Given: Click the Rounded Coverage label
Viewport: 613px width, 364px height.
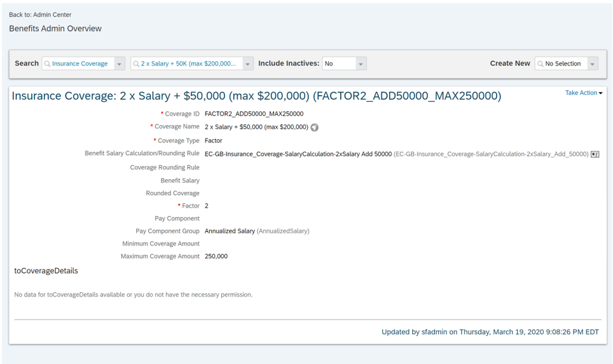Looking at the screenshot, I should (x=172, y=193).
